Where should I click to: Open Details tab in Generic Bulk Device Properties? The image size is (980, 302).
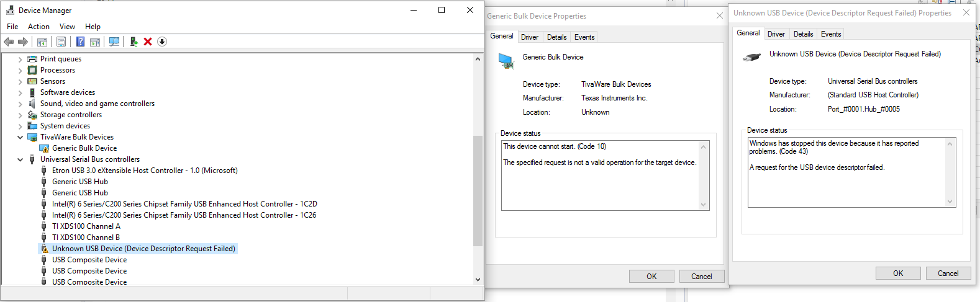pyautogui.click(x=557, y=37)
